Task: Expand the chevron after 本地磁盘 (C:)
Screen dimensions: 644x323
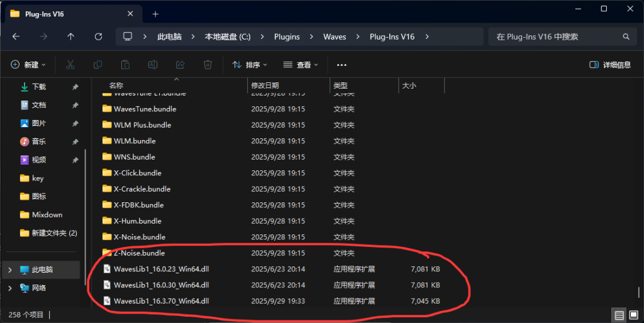Action: pos(262,36)
